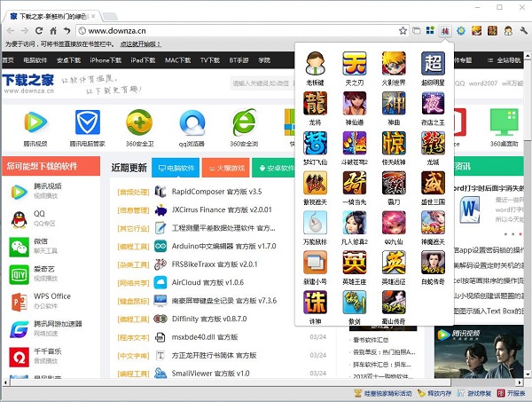532x402 pixels.
Task: Open the 白蛇传奇 game icon
Action: [x=433, y=262]
